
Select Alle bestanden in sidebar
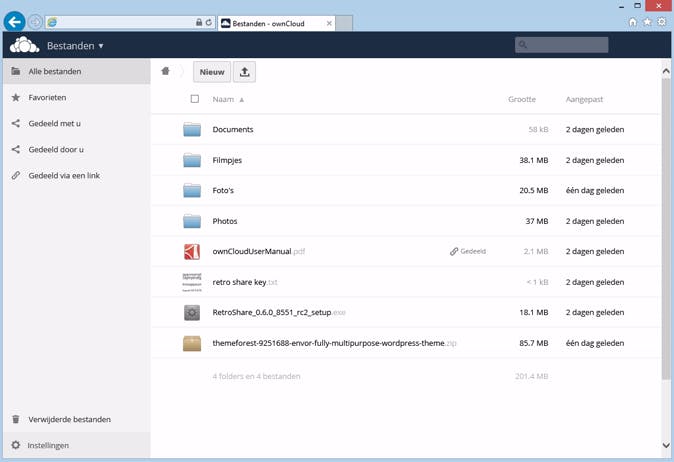pos(77,71)
